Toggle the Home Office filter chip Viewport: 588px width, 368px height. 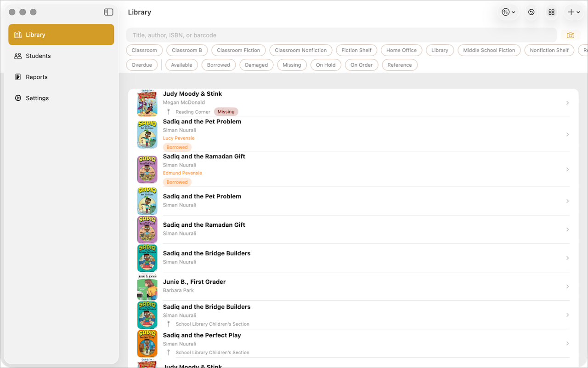[x=401, y=50]
